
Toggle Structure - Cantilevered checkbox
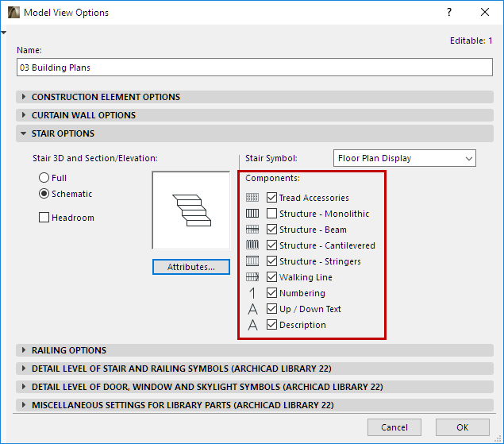(271, 245)
